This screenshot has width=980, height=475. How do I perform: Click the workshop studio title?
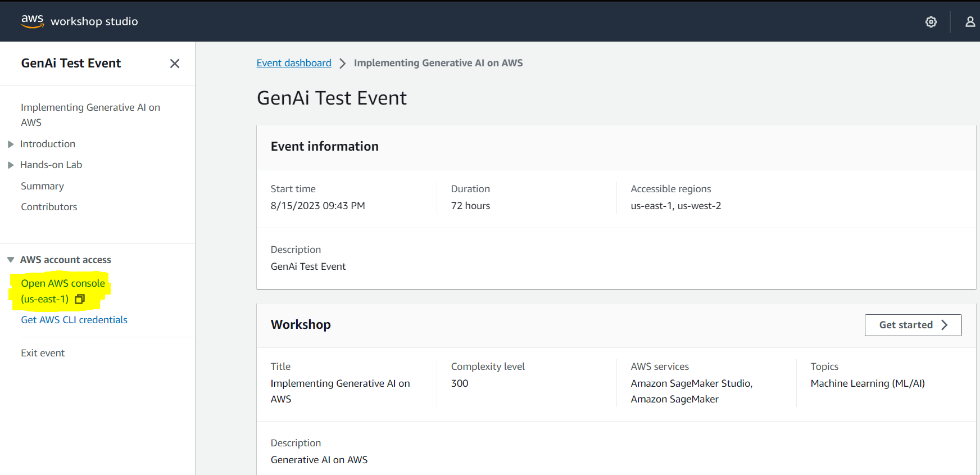(x=94, y=21)
